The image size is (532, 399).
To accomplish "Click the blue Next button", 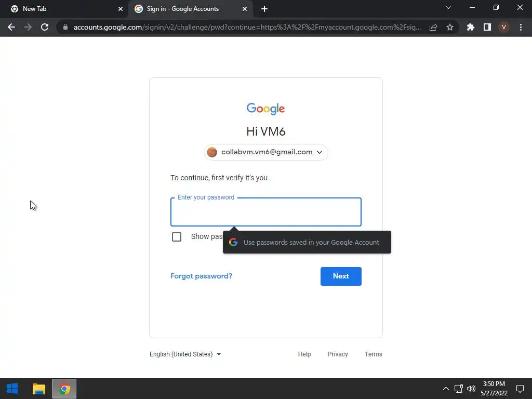I will (x=341, y=276).
